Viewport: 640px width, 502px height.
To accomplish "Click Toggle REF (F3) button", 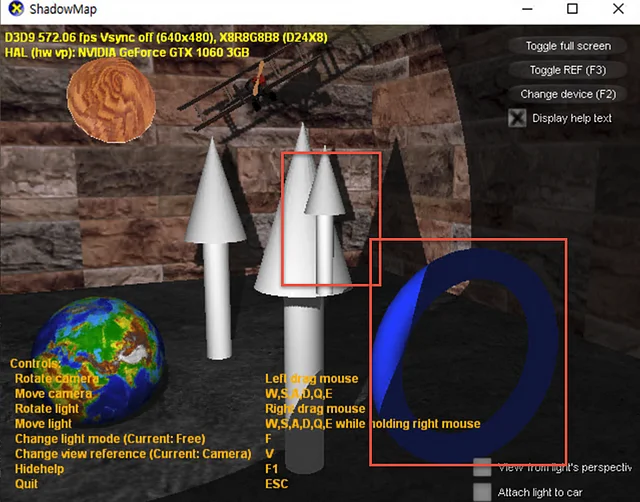I will coord(568,70).
